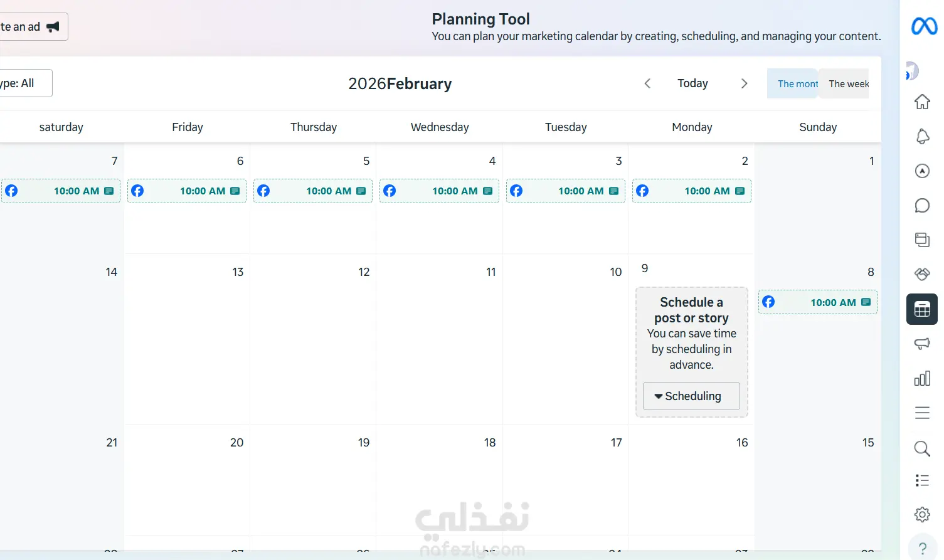Click the Today button

(x=692, y=83)
